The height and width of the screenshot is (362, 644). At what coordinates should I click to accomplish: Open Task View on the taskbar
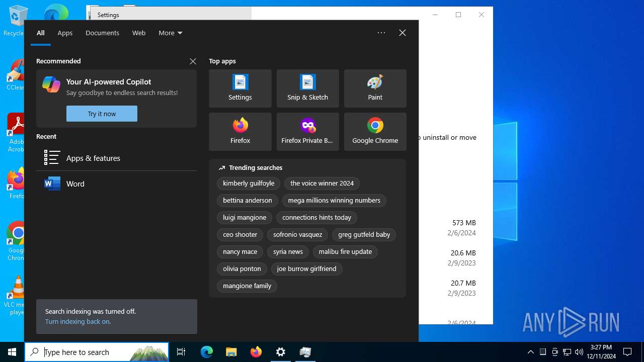[181, 352]
